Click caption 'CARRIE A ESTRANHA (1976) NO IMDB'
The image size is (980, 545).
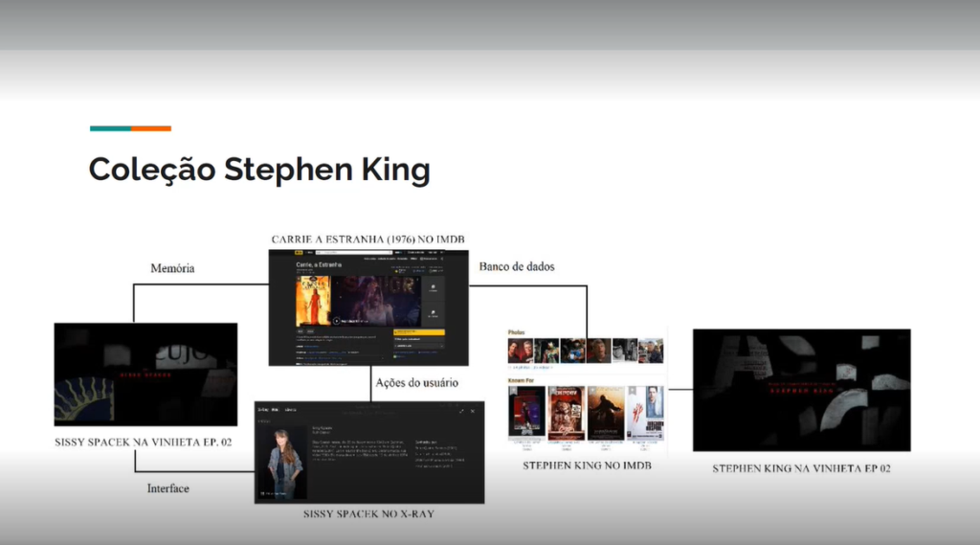(368, 239)
